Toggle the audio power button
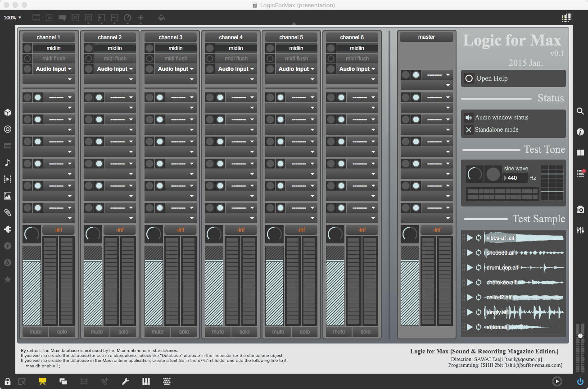Image resolution: width=588 pixels, height=389 pixels. [x=580, y=381]
